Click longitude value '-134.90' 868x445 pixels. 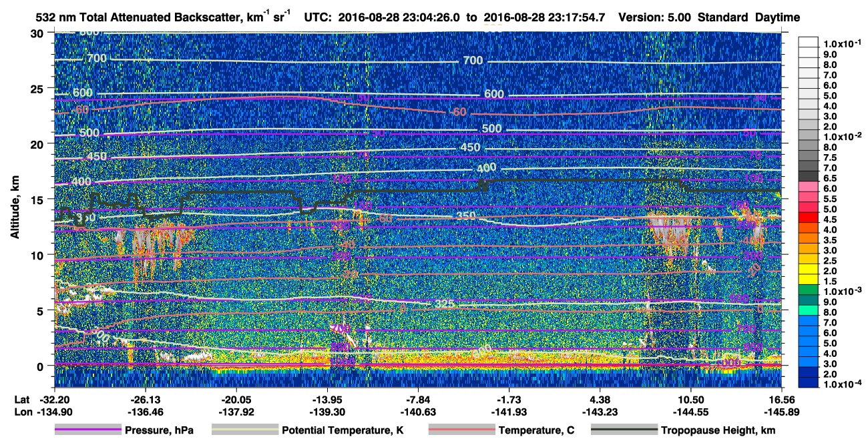(x=54, y=412)
